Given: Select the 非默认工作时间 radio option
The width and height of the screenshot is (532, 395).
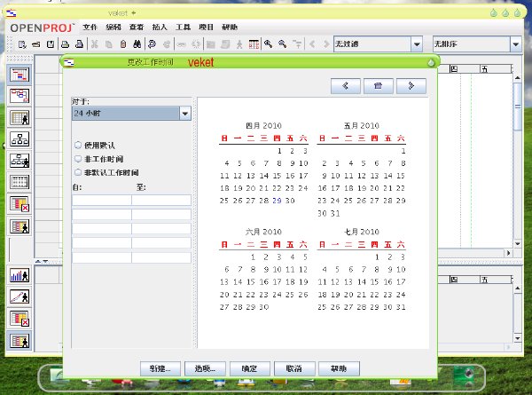Looking at the screenshot, I should pos(78,172).
